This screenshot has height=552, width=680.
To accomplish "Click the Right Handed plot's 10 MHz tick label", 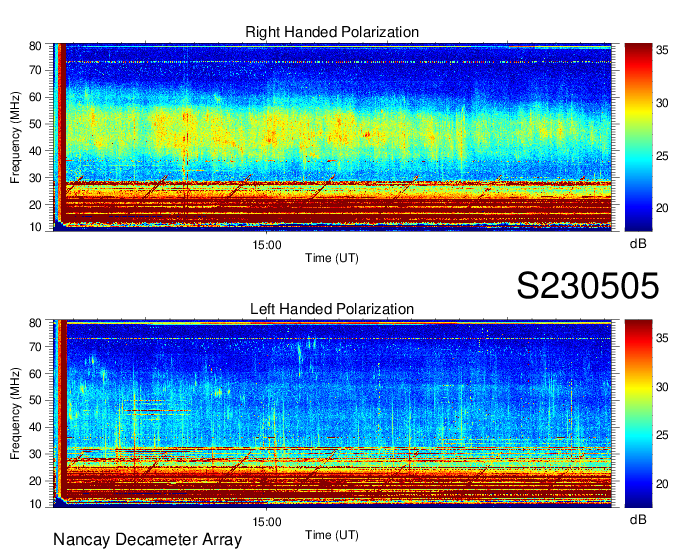I will [x=35, y=227].
